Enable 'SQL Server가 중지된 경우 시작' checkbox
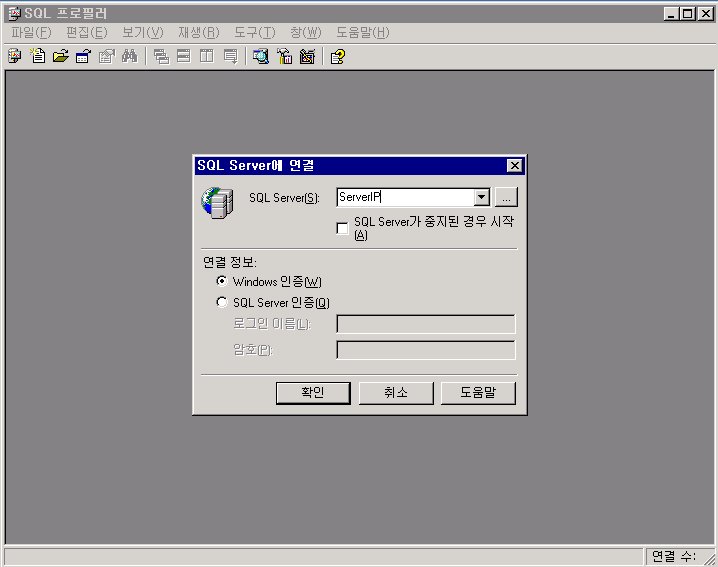718x567 pixels. 342,228
